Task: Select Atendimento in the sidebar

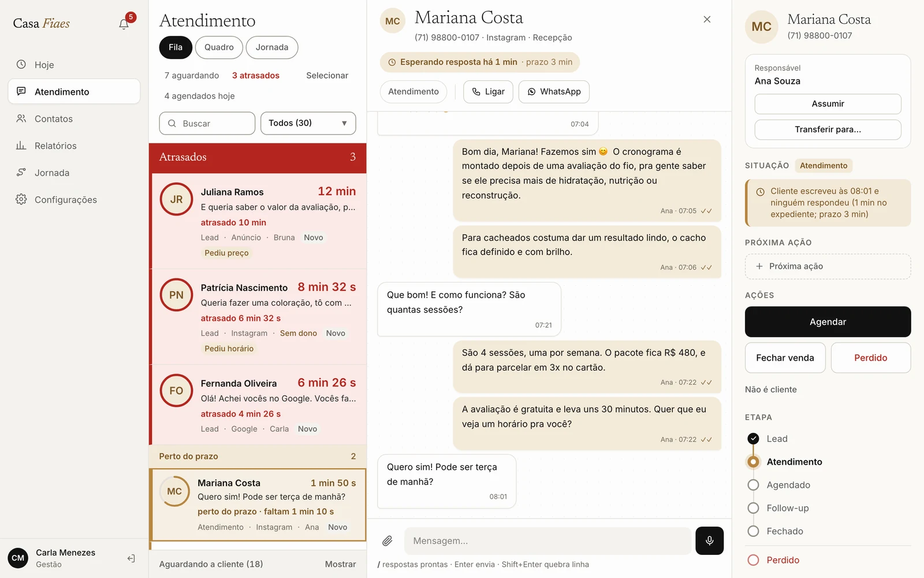Action: tap(74, 91)
